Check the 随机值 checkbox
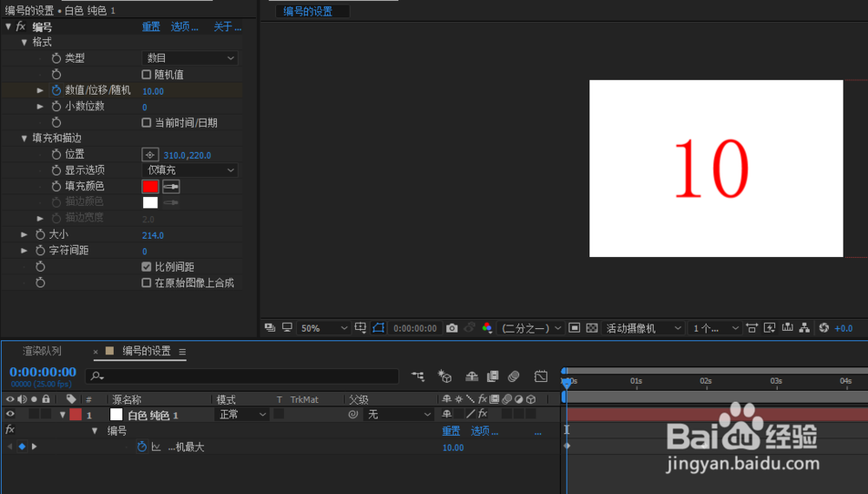The height and width of the screenshot is (494, 868). (x=146, y=74)
